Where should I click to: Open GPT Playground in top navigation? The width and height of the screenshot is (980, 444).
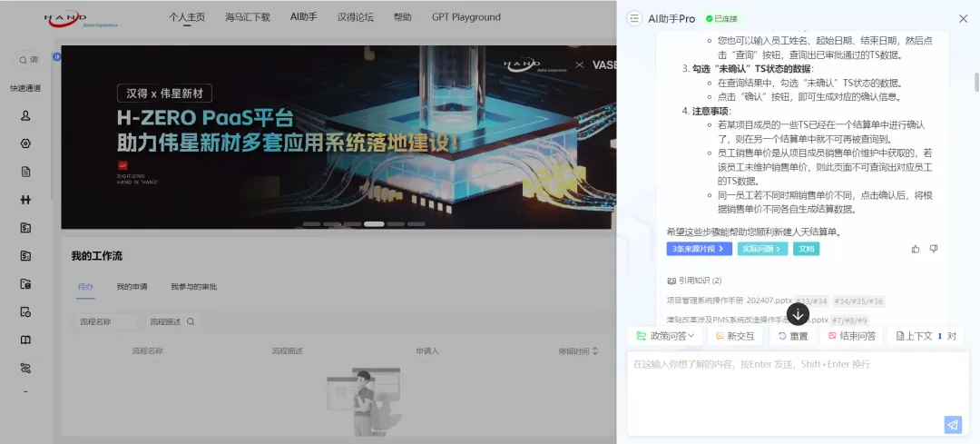[x=466, y=17]
